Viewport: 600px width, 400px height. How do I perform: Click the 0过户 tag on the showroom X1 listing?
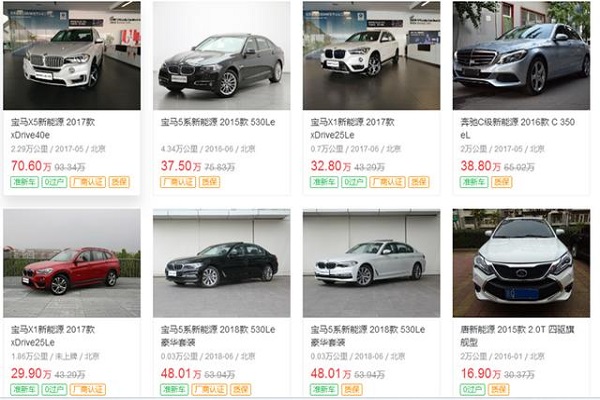coord(354,182)
